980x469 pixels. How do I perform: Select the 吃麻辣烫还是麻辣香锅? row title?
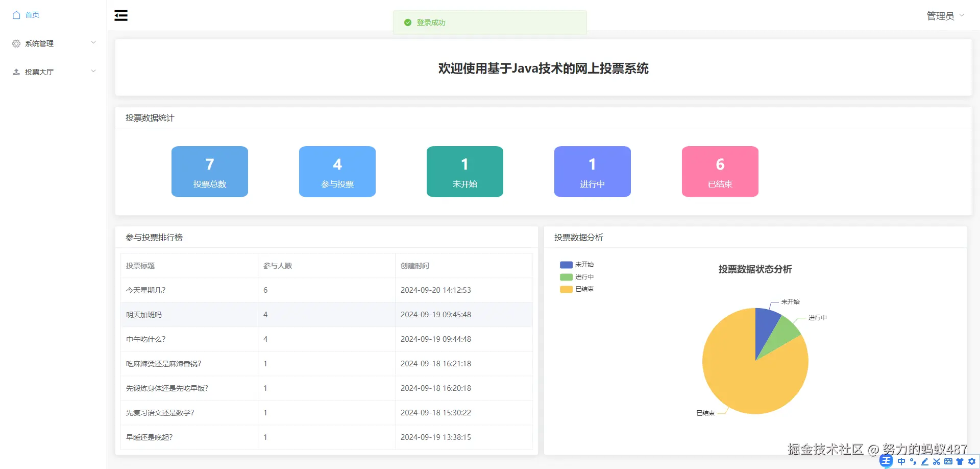tap(164, 364)
